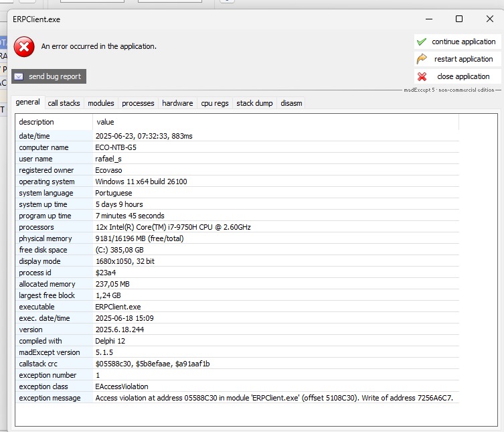Viewport: 504px width, 432px height.
Task: Switch to the general tab
Action: 27,102
